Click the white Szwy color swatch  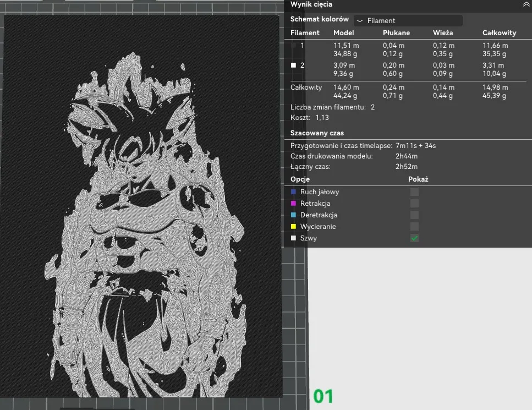point(293,238)
